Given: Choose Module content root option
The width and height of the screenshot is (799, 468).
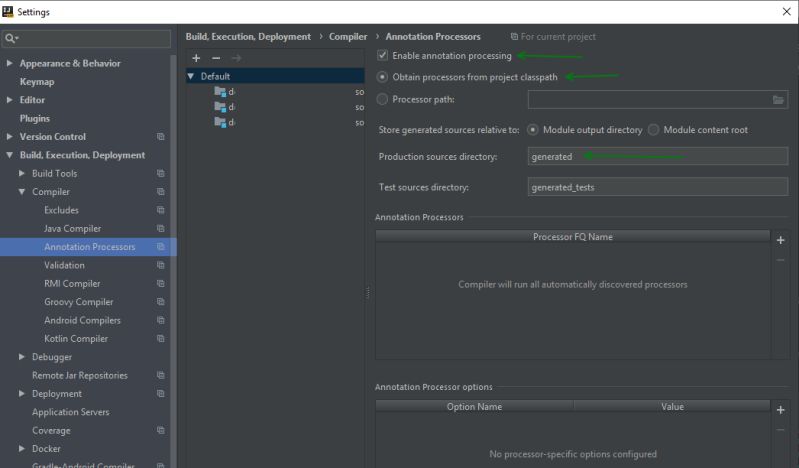Looking at the screenshot, I should pos(653,130).
